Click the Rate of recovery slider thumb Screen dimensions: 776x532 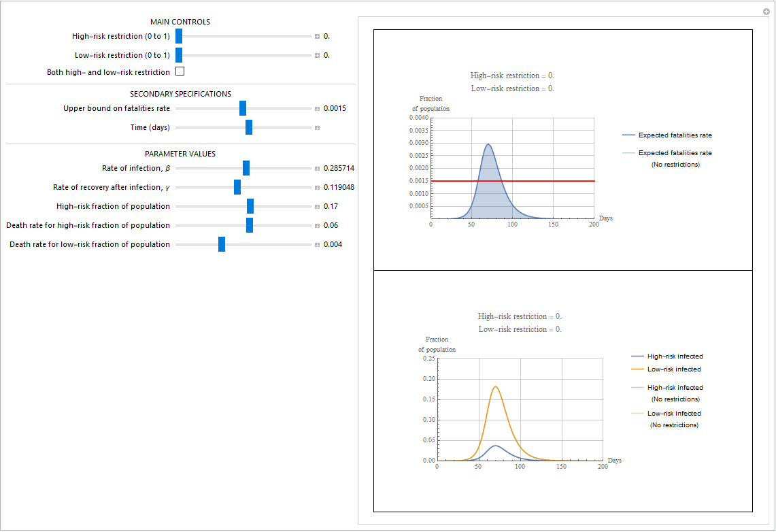coord(237,187)
